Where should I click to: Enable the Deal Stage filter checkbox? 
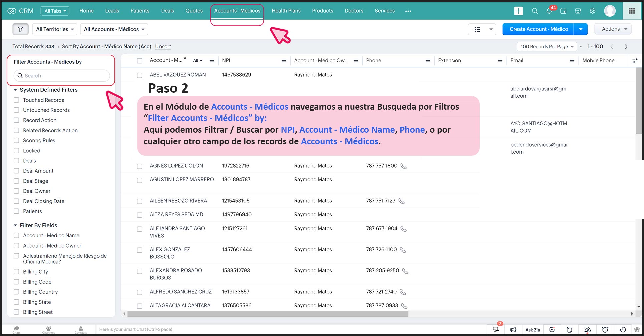coord(16,181)
